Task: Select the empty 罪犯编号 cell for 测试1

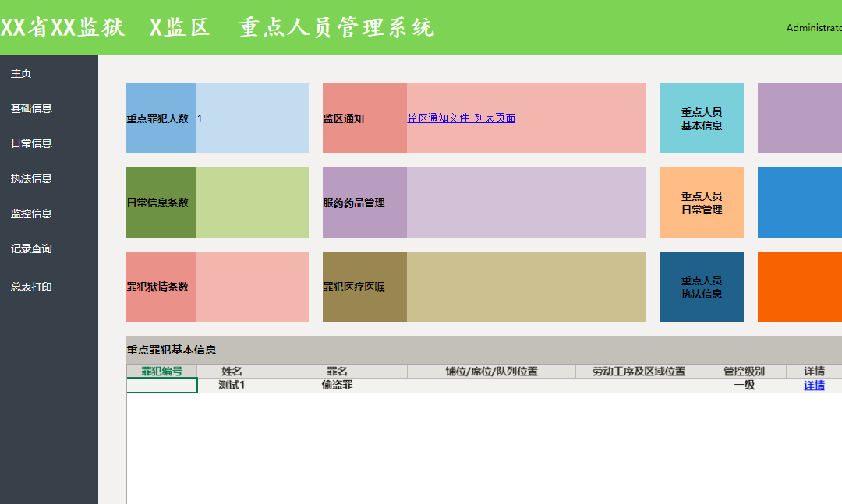Action: [x=162, y=386]
